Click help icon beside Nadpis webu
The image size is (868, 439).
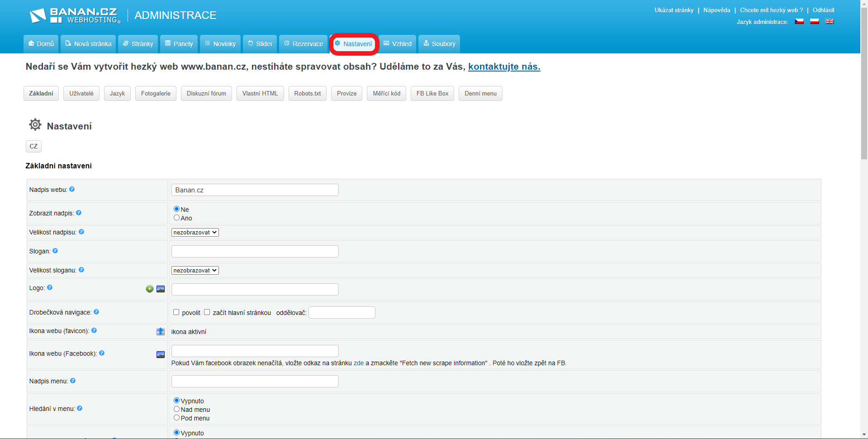pos(72,190)
